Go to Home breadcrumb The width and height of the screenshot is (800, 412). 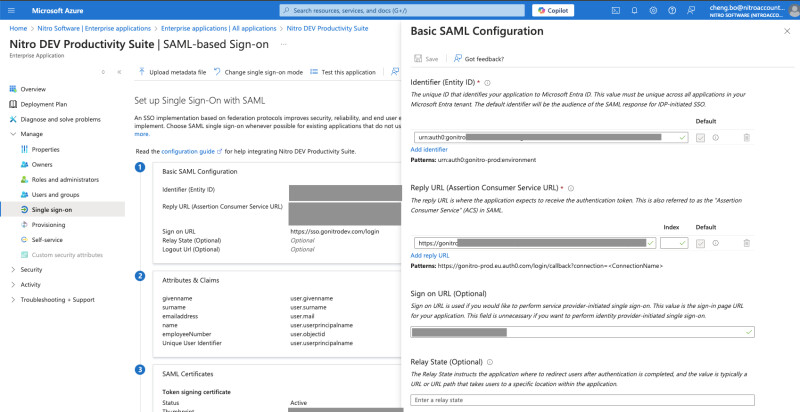click(x=18, y=29)
